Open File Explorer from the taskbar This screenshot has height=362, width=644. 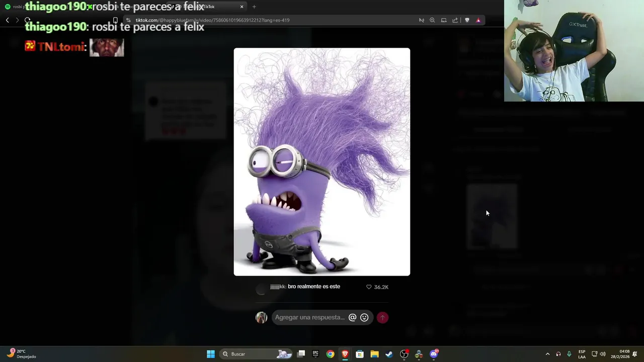374,354
